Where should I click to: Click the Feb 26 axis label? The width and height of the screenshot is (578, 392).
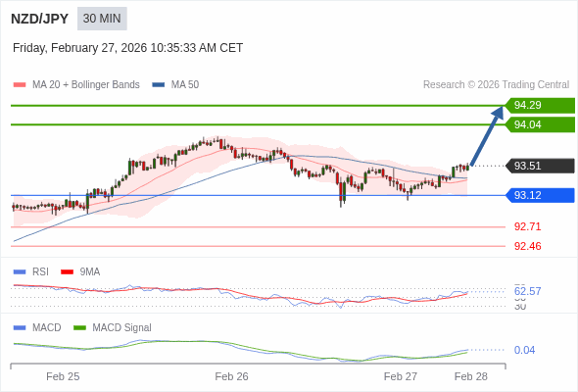point(231,376)
